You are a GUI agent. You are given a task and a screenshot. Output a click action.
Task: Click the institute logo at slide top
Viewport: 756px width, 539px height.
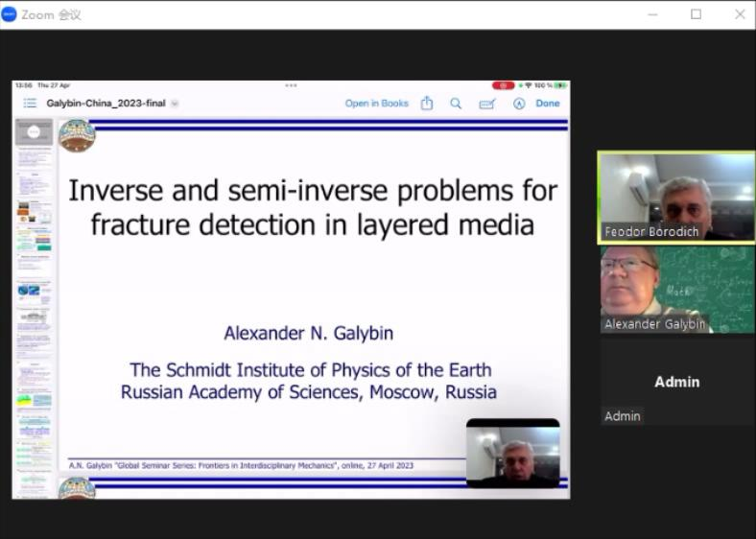coord(77,135)
